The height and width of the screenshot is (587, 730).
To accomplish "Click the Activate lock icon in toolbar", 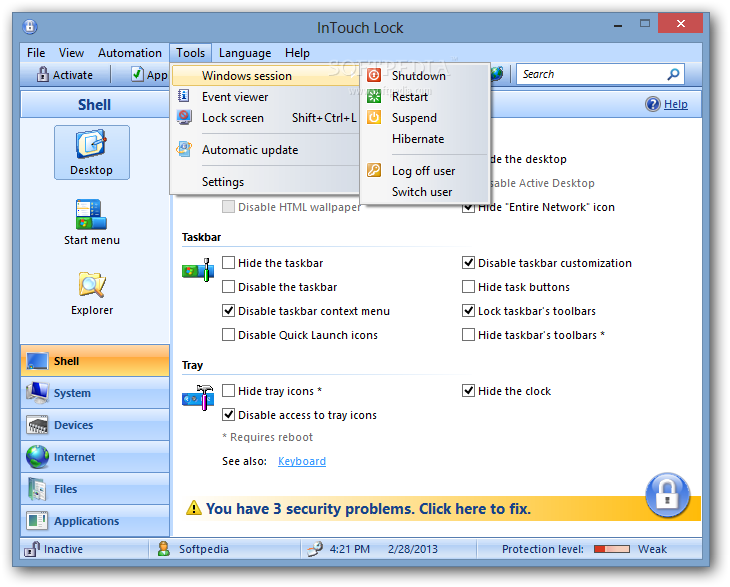I will [42, 74].
